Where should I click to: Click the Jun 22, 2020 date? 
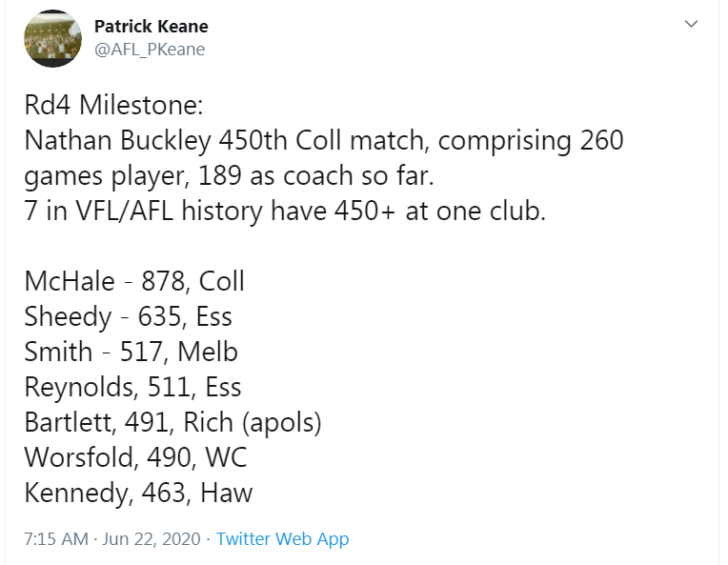[152, 539]
